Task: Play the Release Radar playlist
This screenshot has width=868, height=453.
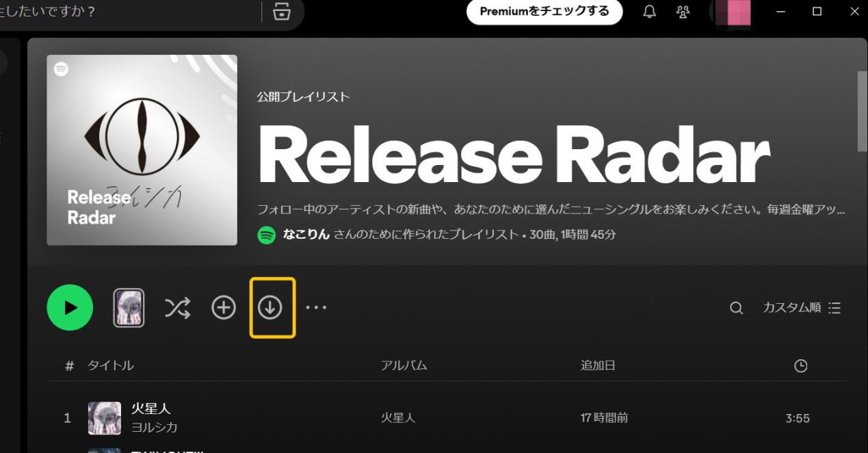Action: [70, 308]
